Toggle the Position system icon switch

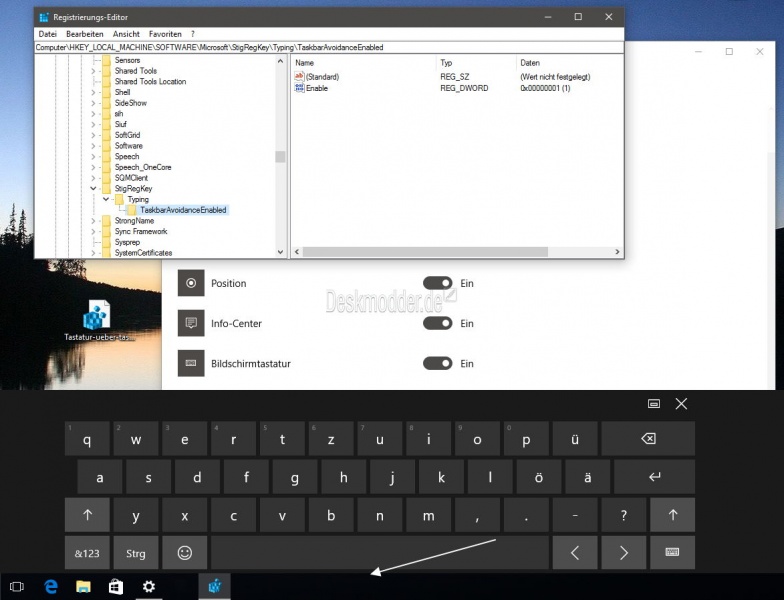pos(437,283)
